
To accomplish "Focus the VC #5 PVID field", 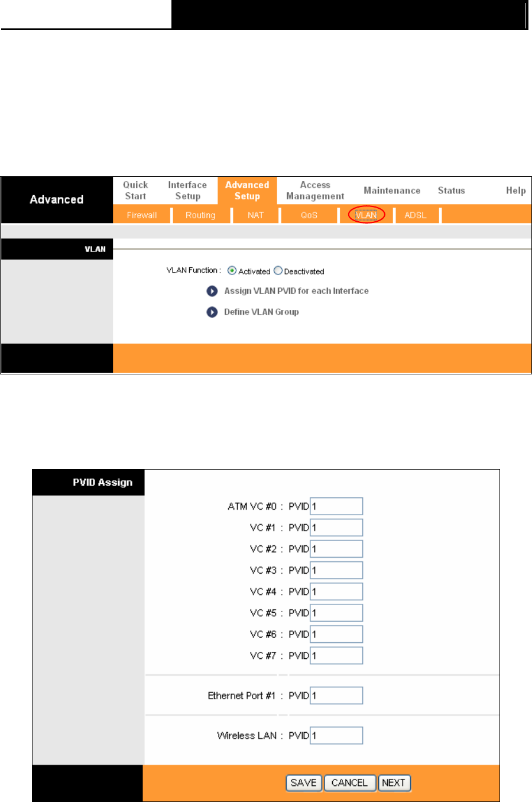I will click(x=336, y=613).
